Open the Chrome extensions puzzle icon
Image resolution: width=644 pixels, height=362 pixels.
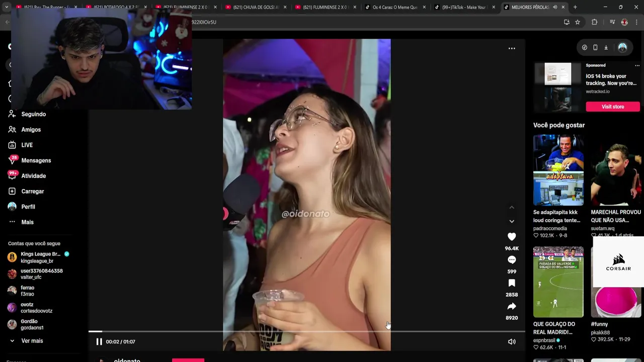tap(595, 22)
